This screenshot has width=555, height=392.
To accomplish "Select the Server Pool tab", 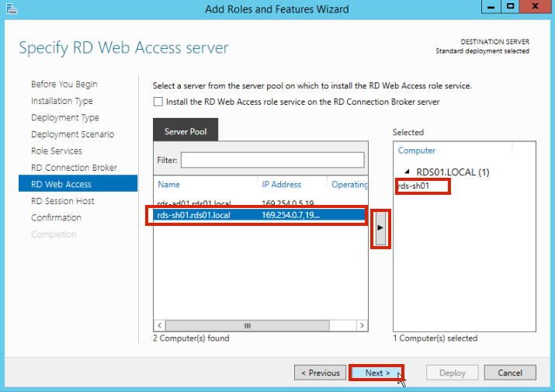I will [x=186, y=131].
